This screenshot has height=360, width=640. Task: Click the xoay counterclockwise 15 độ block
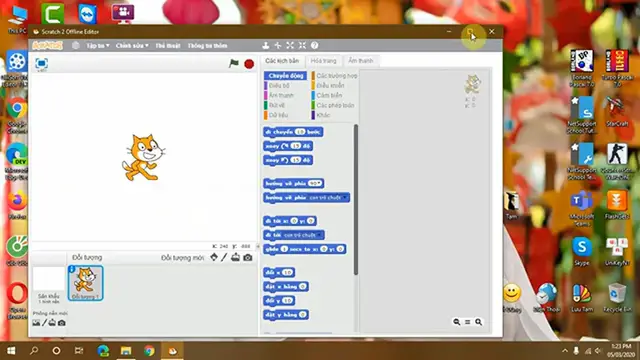point(288,160)
